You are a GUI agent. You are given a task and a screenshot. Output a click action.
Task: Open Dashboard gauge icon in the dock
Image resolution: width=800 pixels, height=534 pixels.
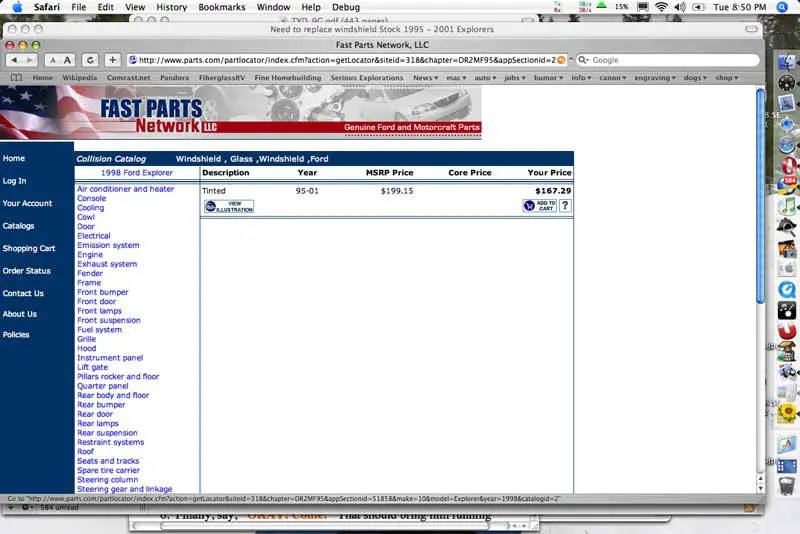coord(787,83)
